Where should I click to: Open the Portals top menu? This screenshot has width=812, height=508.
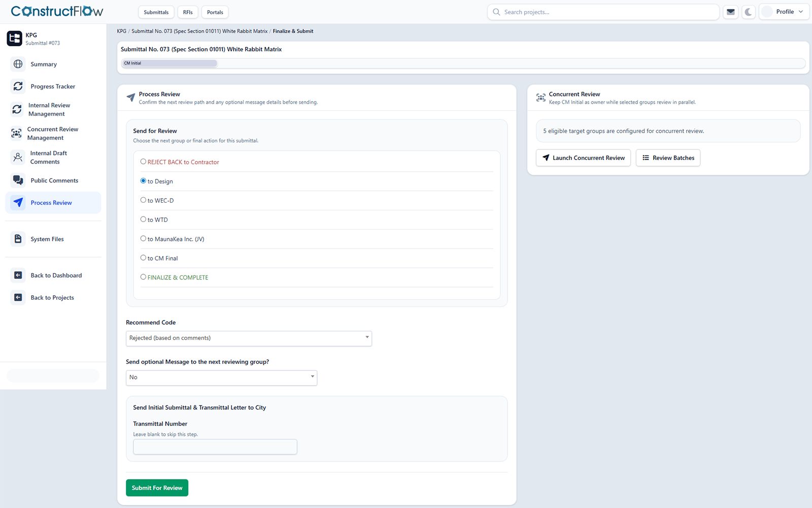point(215,12)
